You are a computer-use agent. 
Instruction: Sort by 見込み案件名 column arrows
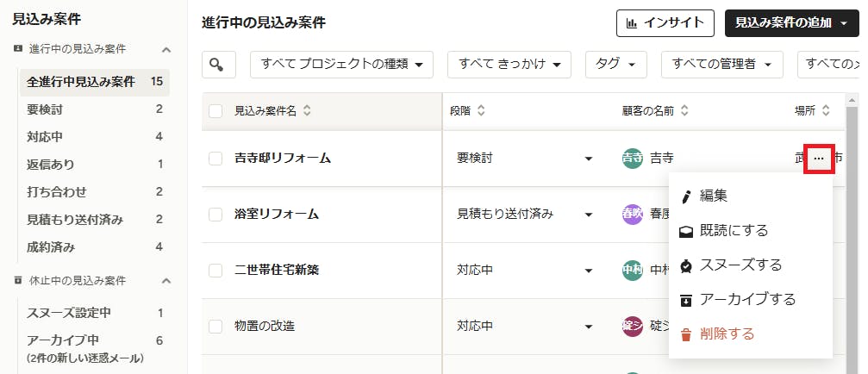coord(307,111)
